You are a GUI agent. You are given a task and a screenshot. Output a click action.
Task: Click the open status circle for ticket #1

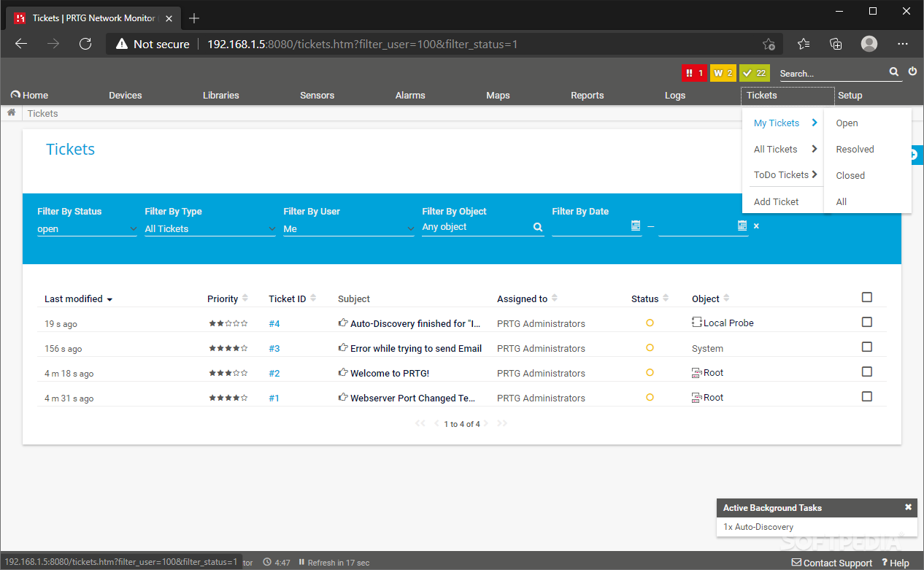[650, 397]
